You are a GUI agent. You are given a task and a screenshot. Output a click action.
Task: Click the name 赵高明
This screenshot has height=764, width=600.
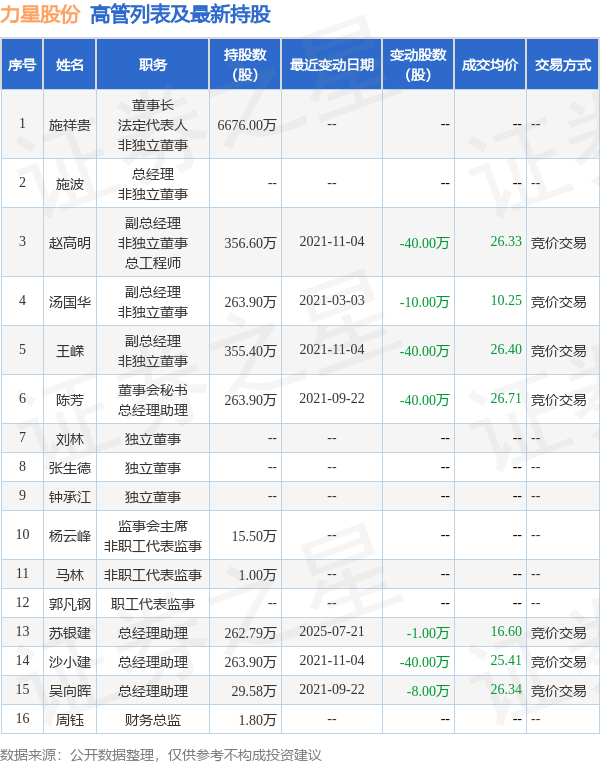(70, 243)
